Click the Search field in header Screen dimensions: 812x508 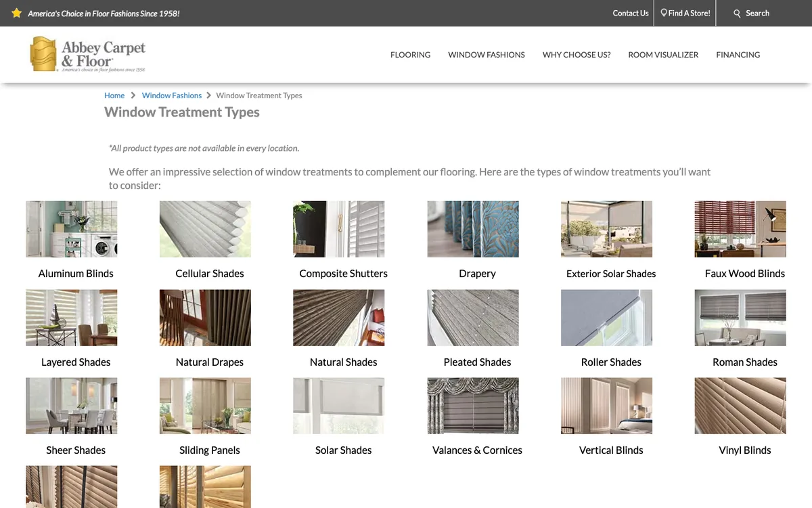758,13
